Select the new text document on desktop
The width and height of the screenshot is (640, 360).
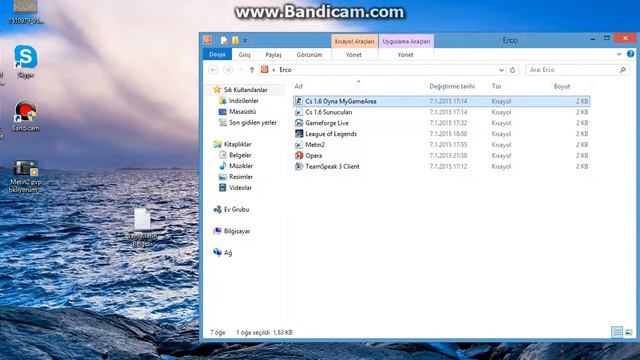[x=142, y=227]
